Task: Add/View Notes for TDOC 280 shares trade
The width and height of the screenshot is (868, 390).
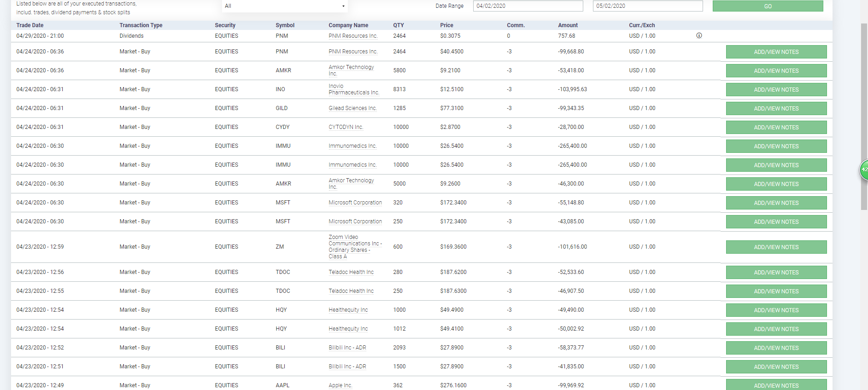Action: [776, 273]
